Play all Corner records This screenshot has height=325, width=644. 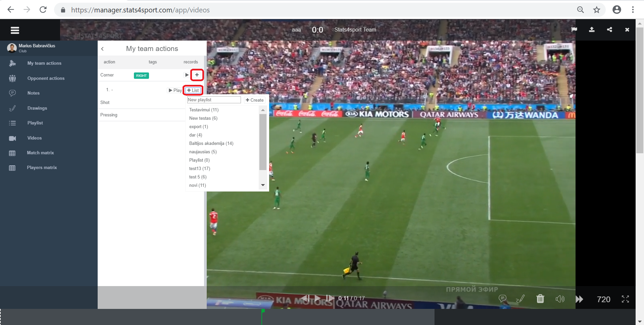click(187, 75)
